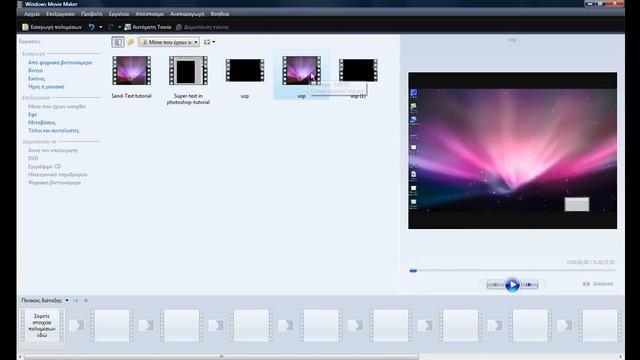Viewport: 640px width, 360px height.
Task: Open the imported media location combo box
Action: (169, 42)
